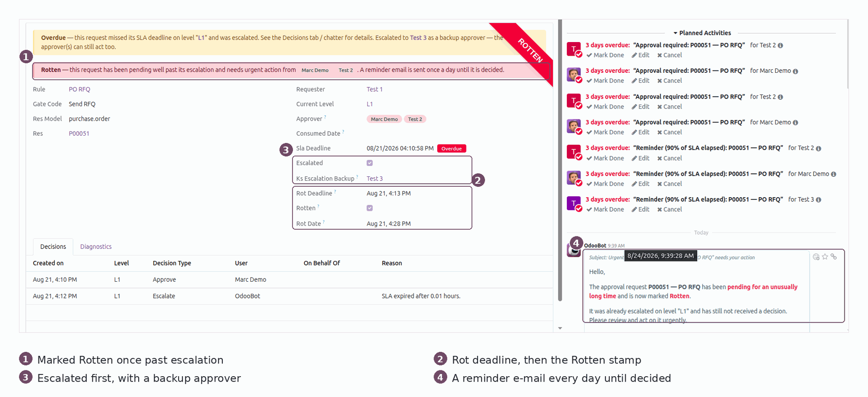Toggle the Escalated checkbox
Viewport: 868px width, 397px height.
(x=370, y=163)
